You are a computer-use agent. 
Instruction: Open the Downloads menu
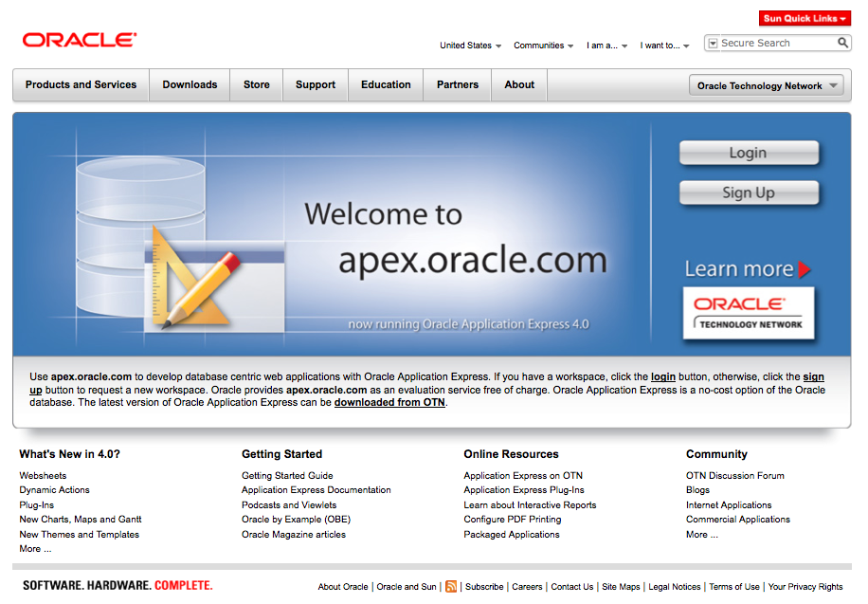[x=190, y=84]
